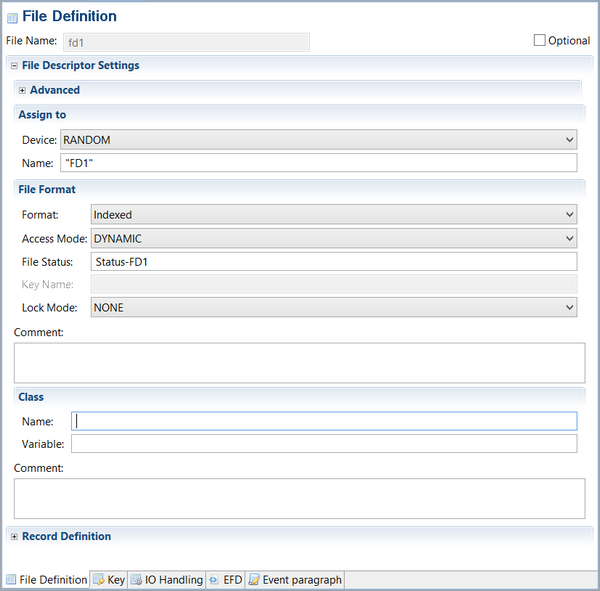600x591 pixels.
Task: Click the File Definition title icon
Action: (12, 17)
